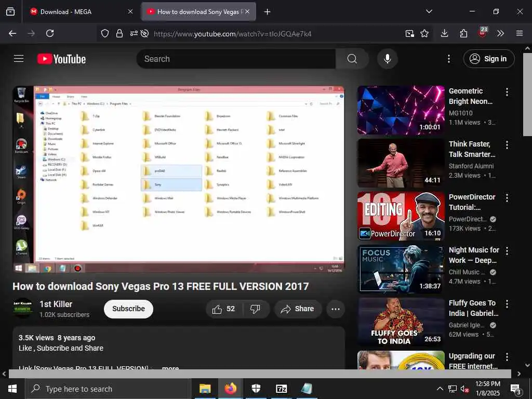Viewport: 532px width, 399px height.
Task: Open Fluffy Goes To India video title
Action: click(474, 308)
